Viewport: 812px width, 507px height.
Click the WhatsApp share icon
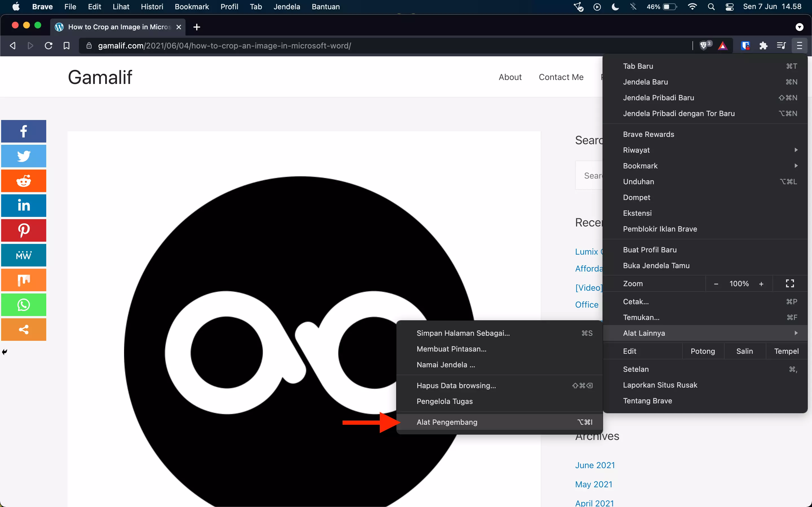tap(23, 304)
